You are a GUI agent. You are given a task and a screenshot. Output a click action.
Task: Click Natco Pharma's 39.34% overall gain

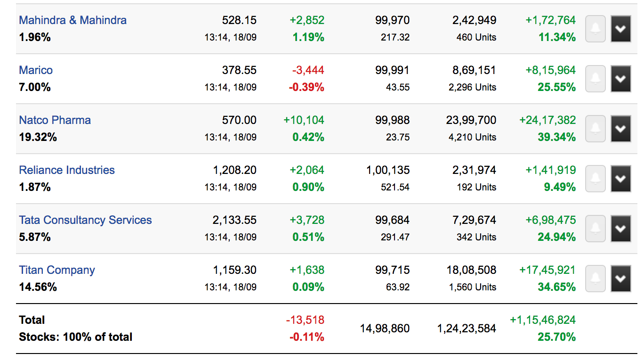[x=556, y=137]
